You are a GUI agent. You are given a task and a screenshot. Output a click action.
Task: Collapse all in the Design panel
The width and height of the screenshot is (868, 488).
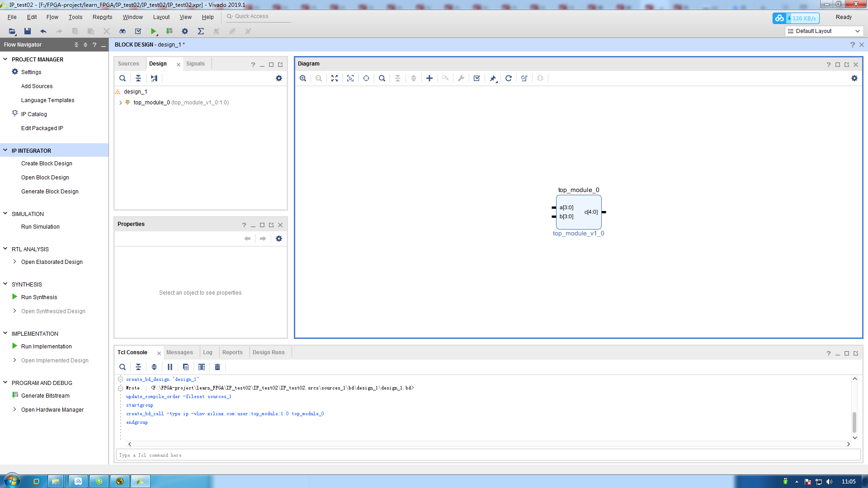point(138,78)
